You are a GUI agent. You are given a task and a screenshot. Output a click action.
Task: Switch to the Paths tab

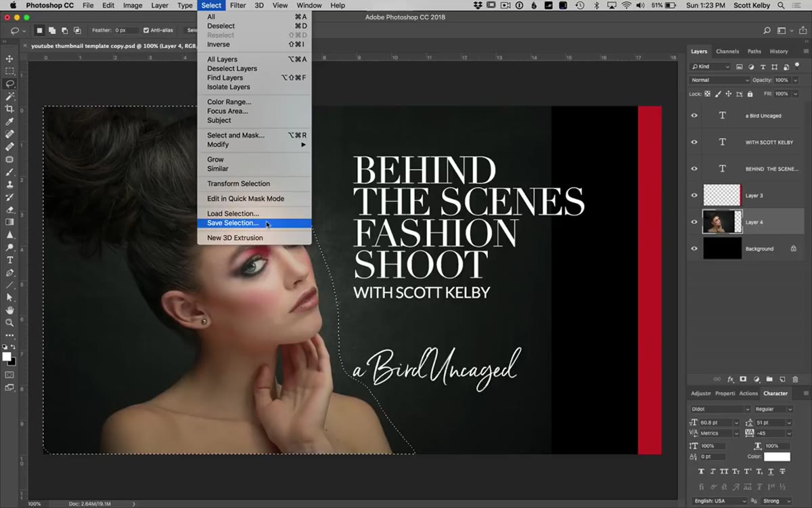point(754,51)
